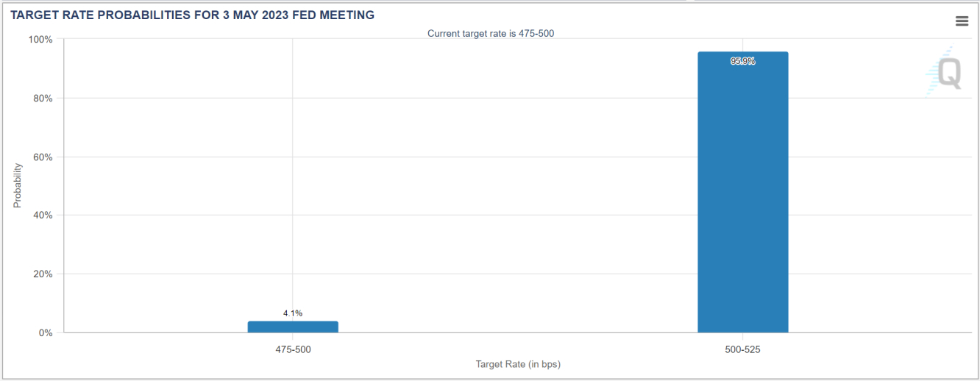Viewport: 980px width, 381px height.
Task: Click the 0% y-axis tick label
Action: (x=46, y=332)
